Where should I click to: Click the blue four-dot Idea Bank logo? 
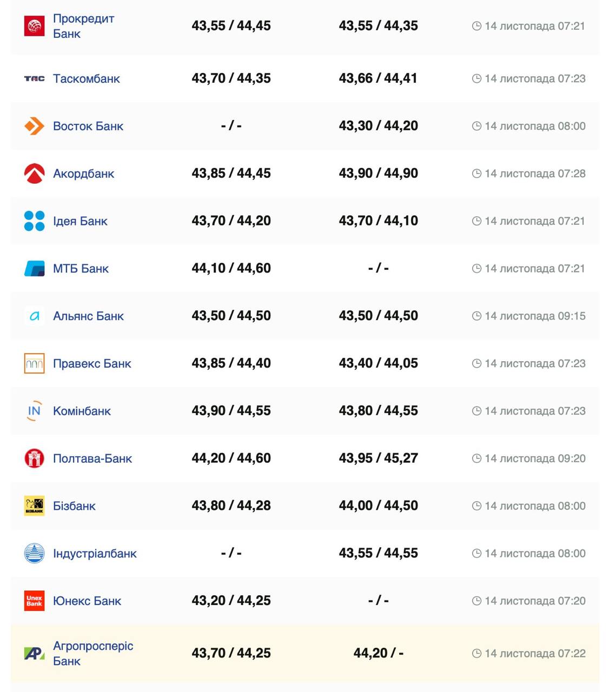coord(34,221)
